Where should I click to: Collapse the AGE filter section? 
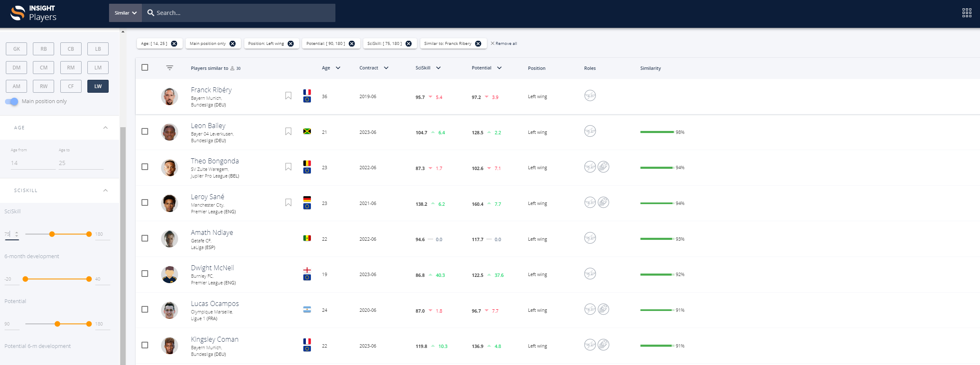click(105, 128)
